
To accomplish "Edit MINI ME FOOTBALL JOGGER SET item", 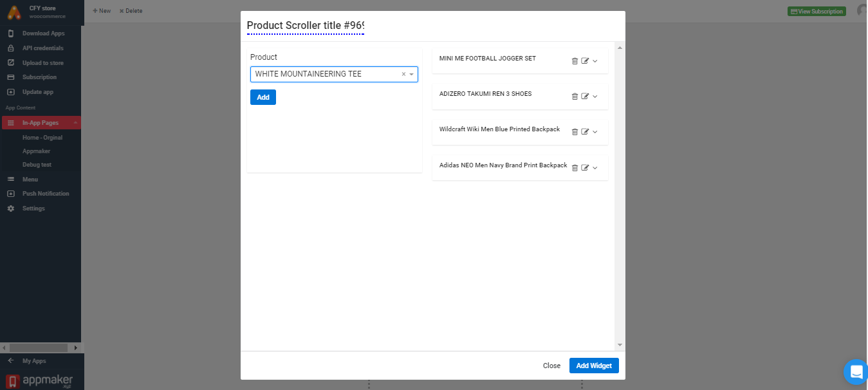I will [x=585, y=61].
